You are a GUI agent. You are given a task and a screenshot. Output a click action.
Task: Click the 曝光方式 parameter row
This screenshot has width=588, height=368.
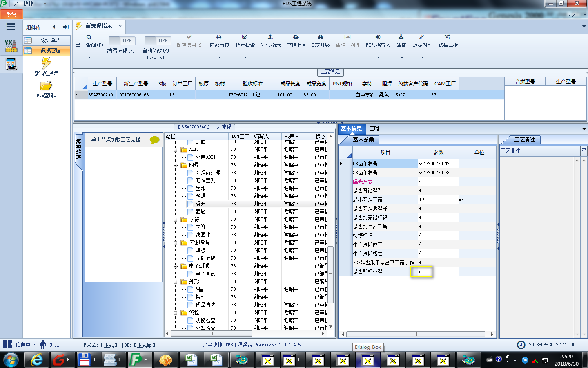[x=417, y=182]
